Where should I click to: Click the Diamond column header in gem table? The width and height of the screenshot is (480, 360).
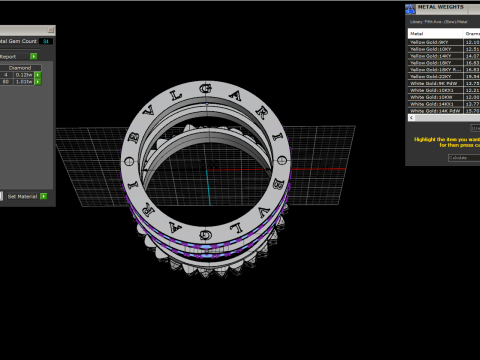(20, 68)
